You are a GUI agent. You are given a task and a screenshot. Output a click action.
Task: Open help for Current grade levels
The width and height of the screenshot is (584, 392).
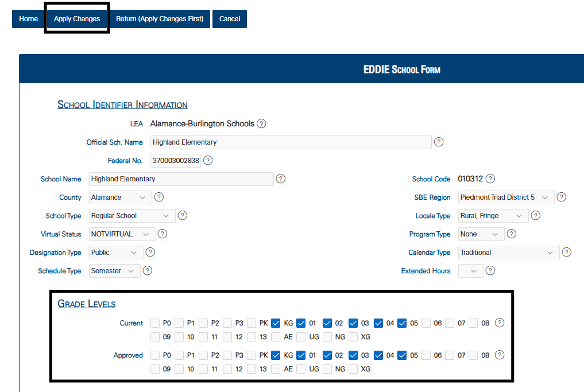coord(499,323)
